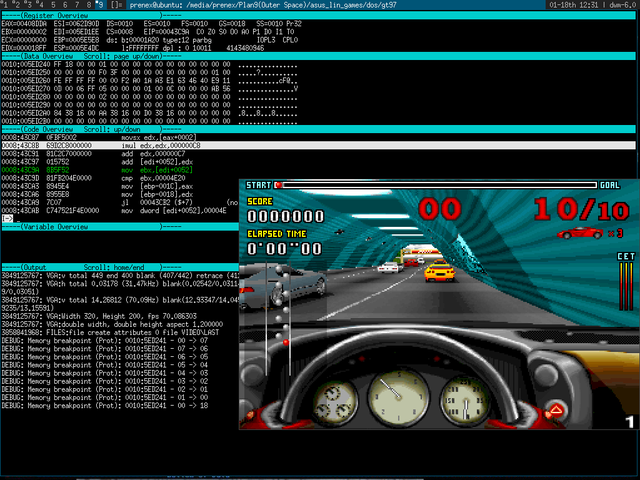640x480 pixels.
Task: Click the Register Overview header
Action: [319, 16]
